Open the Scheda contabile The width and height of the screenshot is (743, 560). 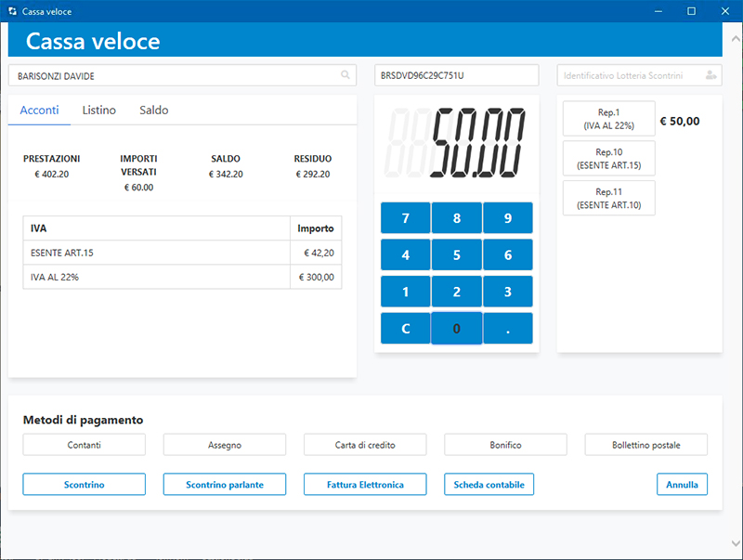point(489,485)
